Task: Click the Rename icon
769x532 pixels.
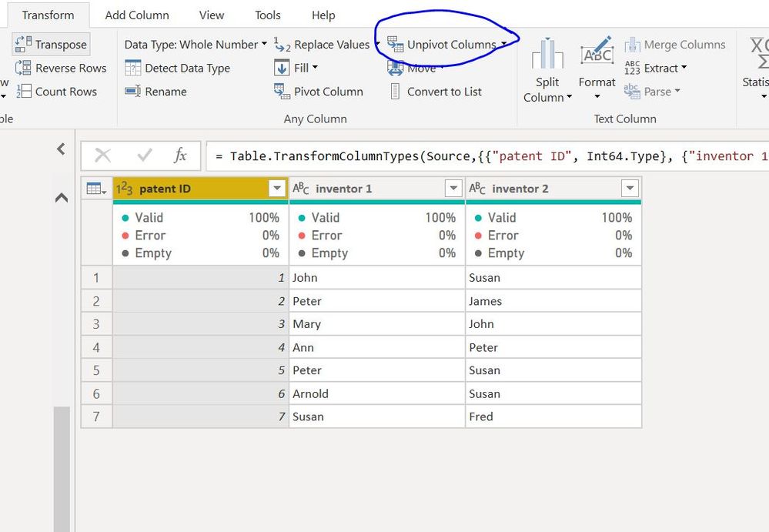Action: click(x=133, y=91)
